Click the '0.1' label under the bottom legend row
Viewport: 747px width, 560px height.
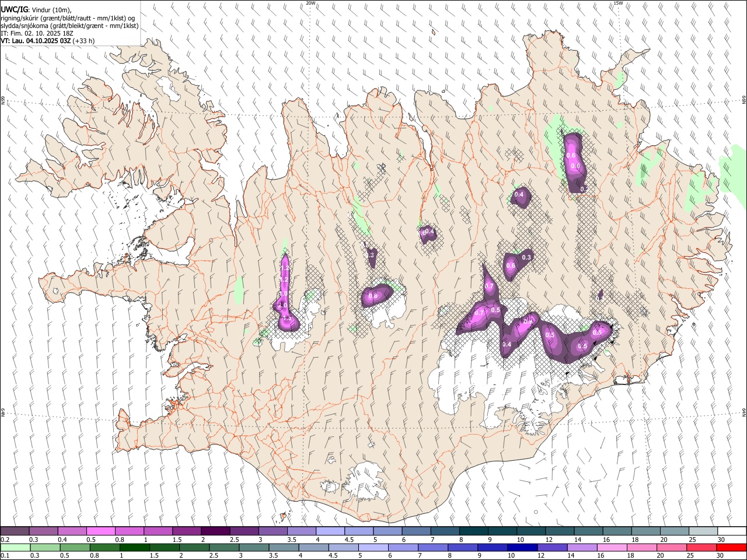click(5, 556)
